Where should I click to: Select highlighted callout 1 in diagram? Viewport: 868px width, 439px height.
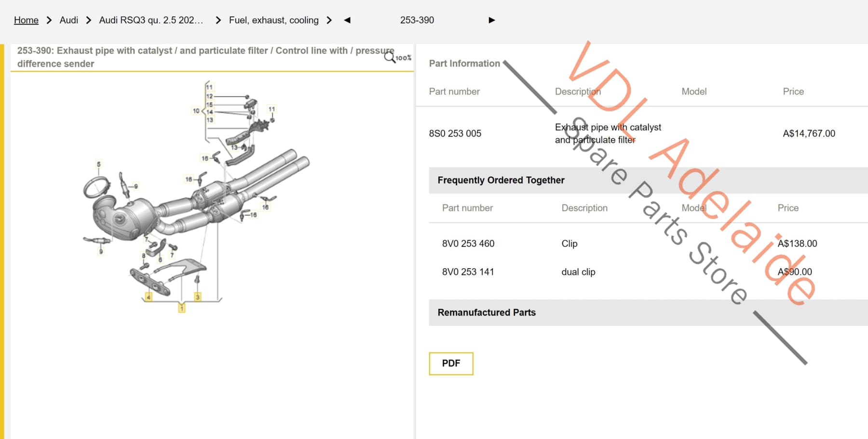pyautogui.click(x=182, y=308)
